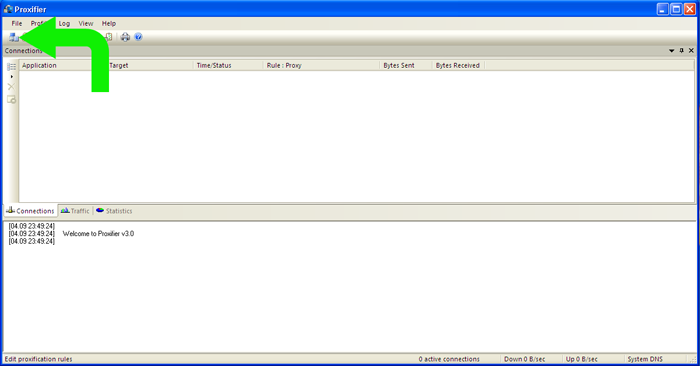Viewport: 700px width, 366px height.
Task: Switch to the Statistics tab
Action: [114, 211]
